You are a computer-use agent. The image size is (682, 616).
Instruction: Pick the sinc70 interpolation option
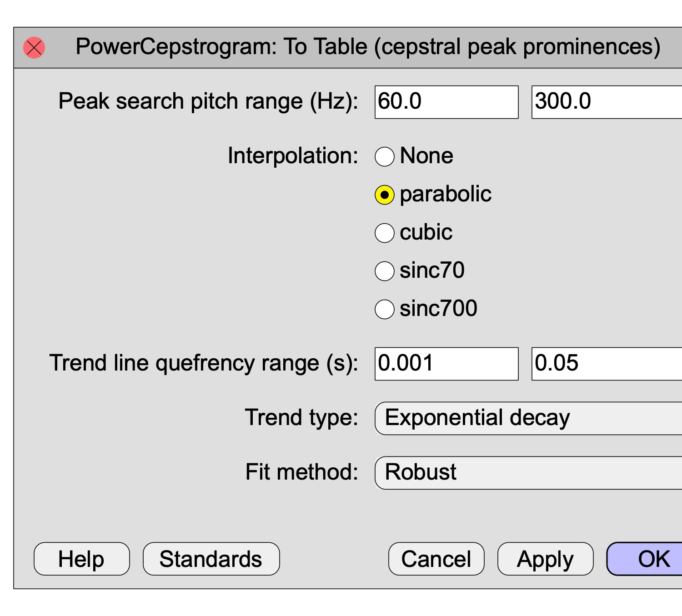coord(385,271)
